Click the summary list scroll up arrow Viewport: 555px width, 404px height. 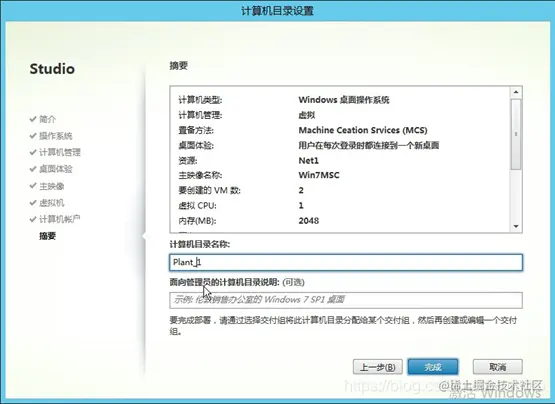(516, 92)
